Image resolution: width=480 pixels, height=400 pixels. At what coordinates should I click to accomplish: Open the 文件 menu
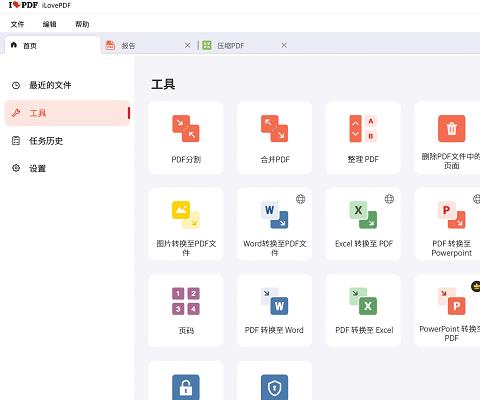coord(17,24)
